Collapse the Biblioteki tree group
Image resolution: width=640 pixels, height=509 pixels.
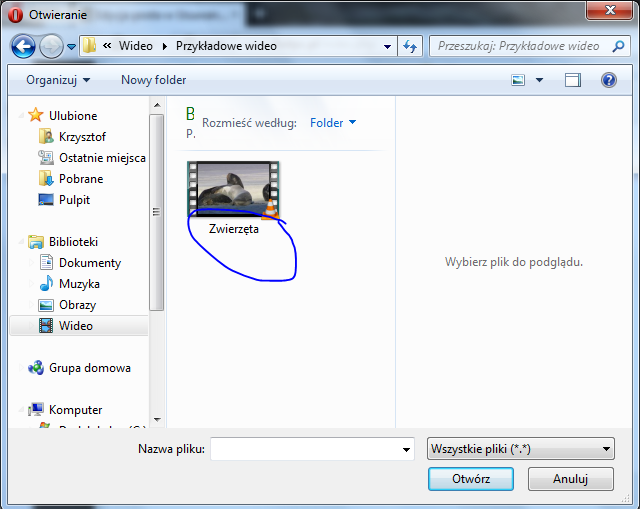point(21,242)
